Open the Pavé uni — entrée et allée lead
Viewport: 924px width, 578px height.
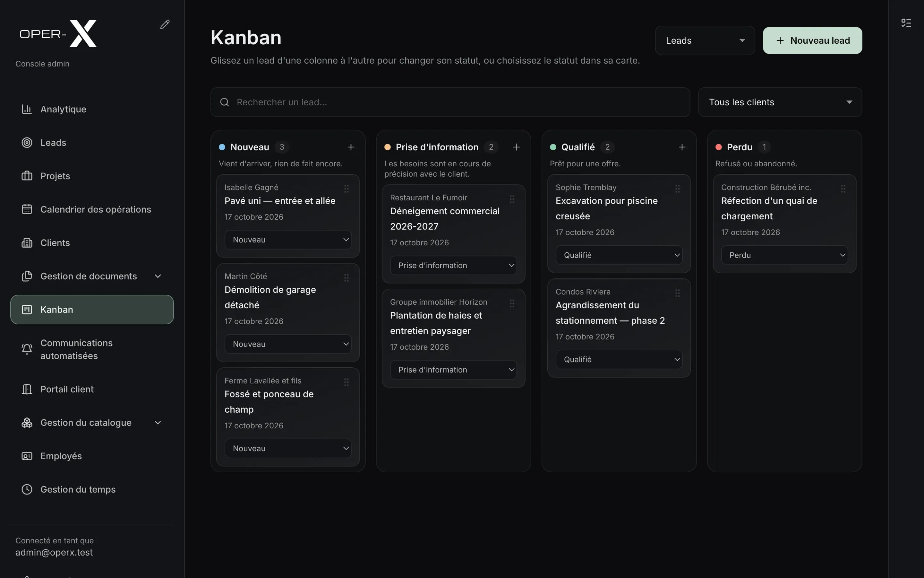[280, 201]
